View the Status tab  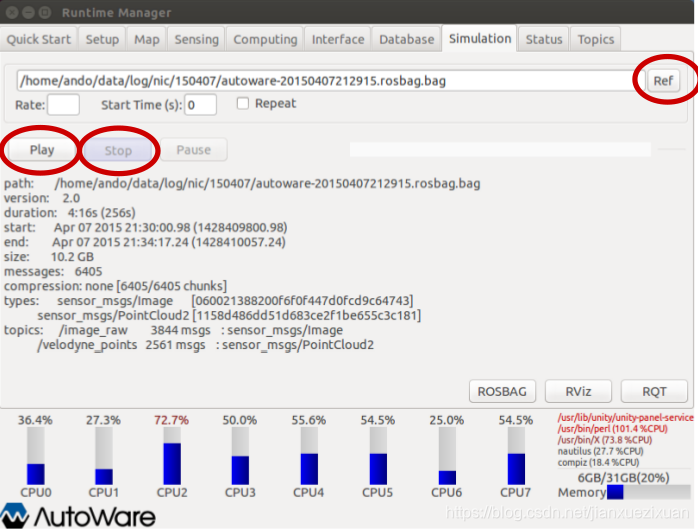[544, 39]
